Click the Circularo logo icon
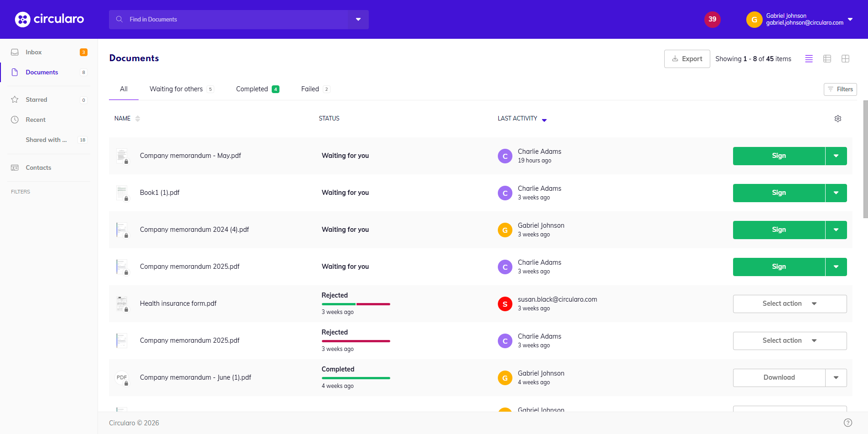Image resolution: width=868 pixels, height=434 pixels. (x=22, y=19)
